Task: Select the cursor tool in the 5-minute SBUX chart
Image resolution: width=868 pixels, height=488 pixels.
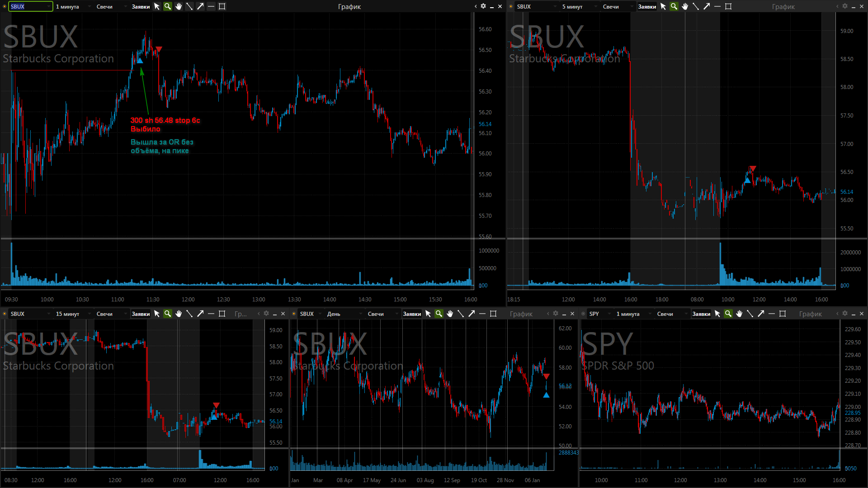Action: tap(663, 6)
